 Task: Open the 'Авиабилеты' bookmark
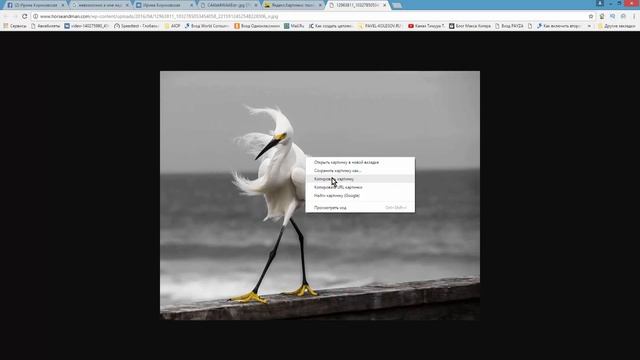point(46,26)
